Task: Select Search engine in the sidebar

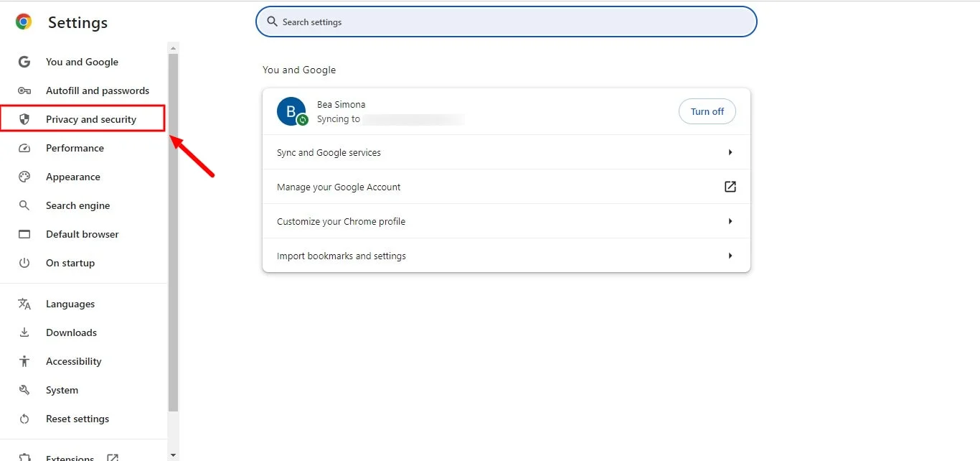Action: pos(78,205)
